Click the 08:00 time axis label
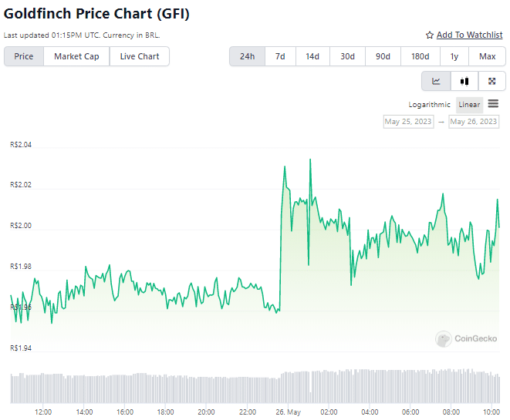 coord(451,412)
